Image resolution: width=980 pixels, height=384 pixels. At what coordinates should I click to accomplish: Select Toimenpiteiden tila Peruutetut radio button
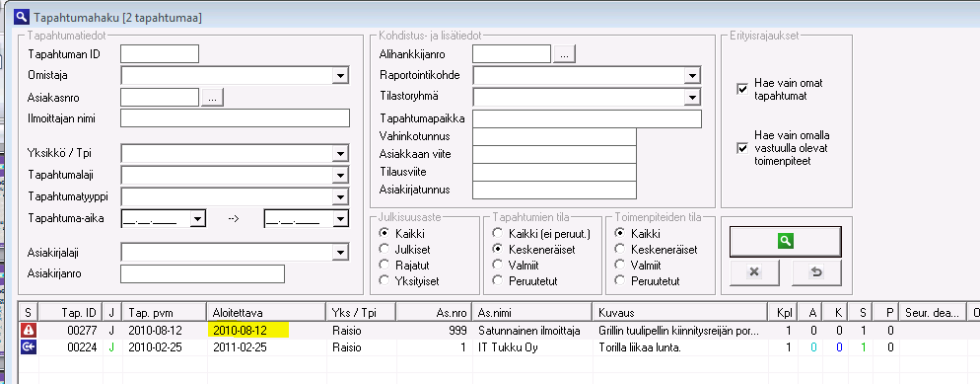click(x=620, y=280)
